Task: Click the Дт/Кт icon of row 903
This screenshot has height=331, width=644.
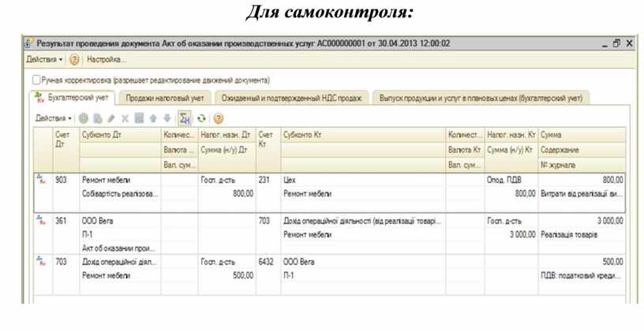Action: tap(41, 179)
